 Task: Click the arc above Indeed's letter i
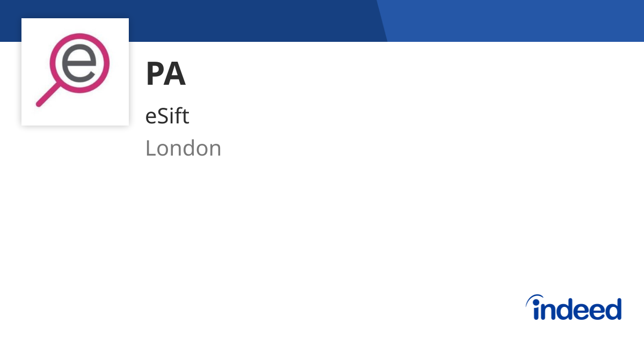tap(535, 299)
